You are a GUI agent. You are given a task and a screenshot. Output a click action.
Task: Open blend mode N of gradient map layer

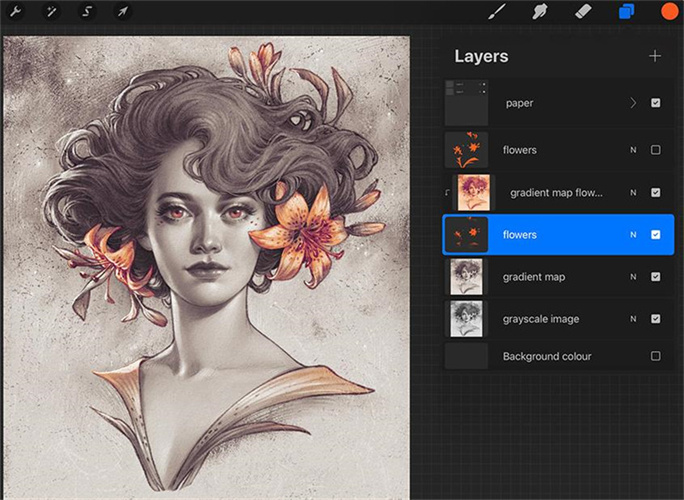[x=633, y=277]
